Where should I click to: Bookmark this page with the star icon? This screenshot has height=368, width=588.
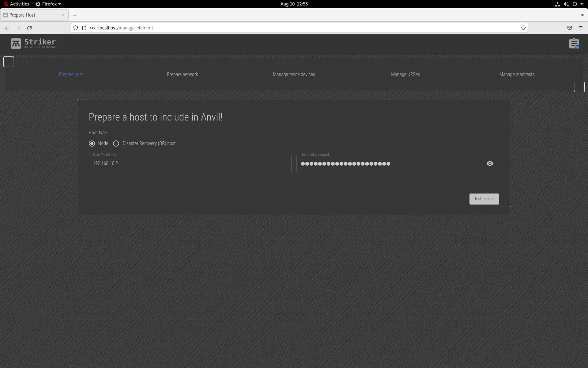(523, 28)
